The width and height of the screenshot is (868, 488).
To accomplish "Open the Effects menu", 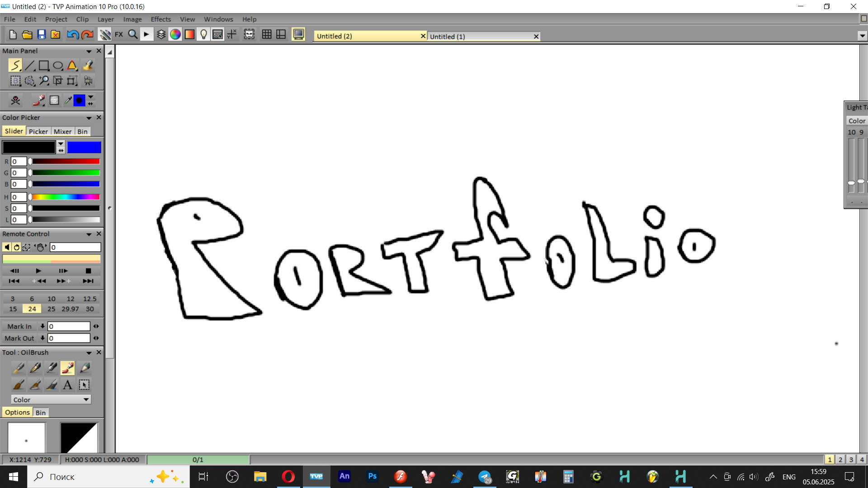I will click(x=160, y=19).
